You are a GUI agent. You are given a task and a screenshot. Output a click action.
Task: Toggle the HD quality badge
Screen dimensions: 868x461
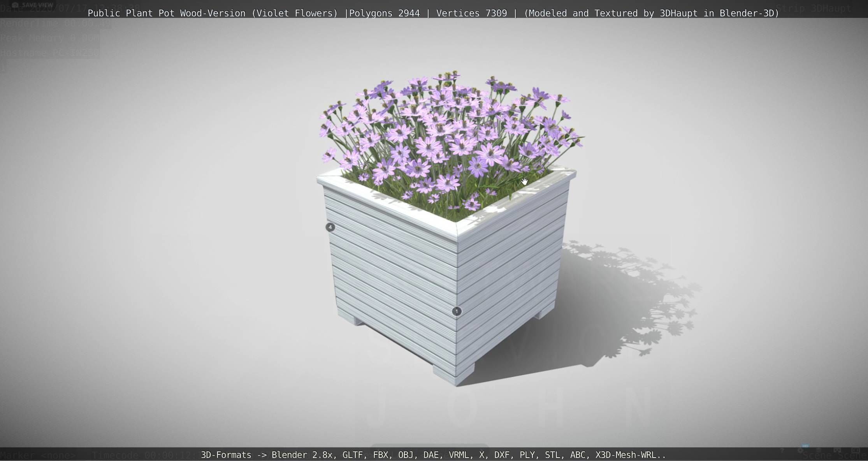click(805, 446)
